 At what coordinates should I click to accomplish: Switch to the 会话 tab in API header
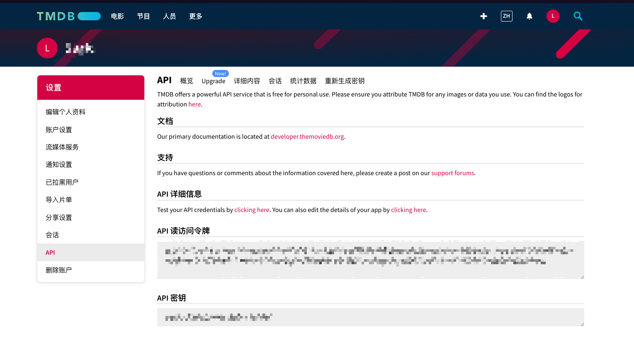[275, 81]
